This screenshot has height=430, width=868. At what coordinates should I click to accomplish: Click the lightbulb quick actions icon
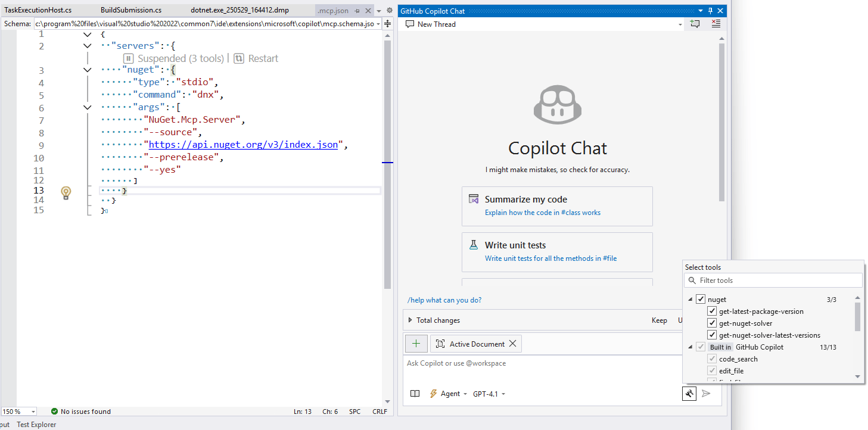(66, 192)
